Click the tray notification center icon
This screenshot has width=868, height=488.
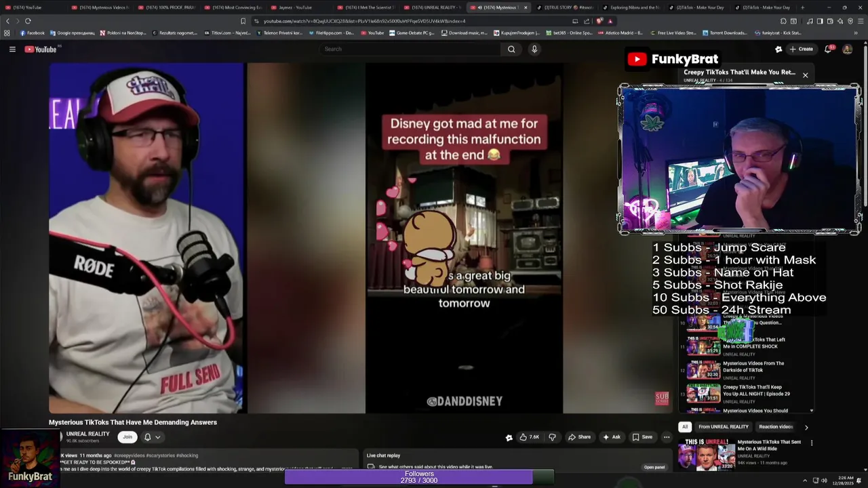tap(859, 481)
